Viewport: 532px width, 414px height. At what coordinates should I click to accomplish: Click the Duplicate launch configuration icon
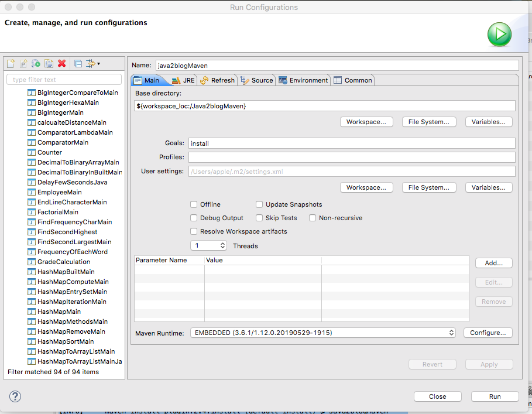click(49, 63)
